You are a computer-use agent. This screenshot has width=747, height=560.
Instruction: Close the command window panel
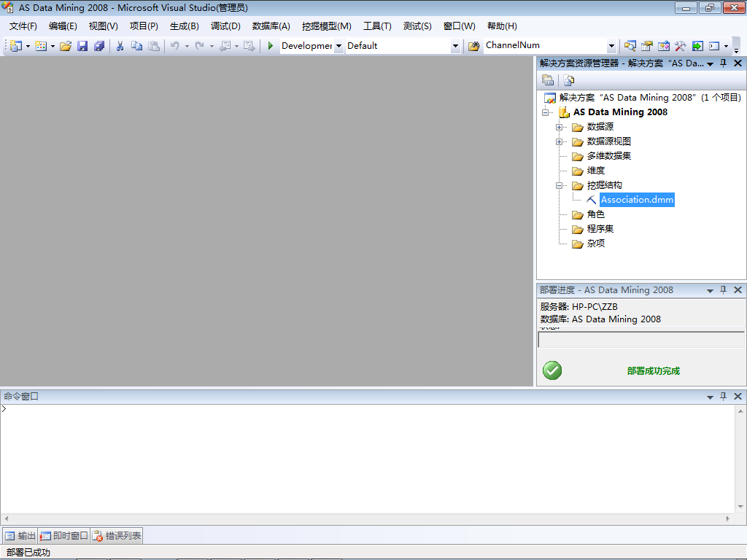click(x=738, y=396)
